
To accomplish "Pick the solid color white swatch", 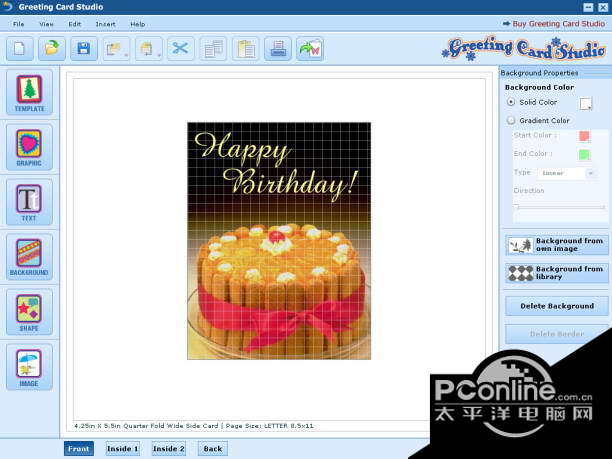I will (x=585, y=103).
